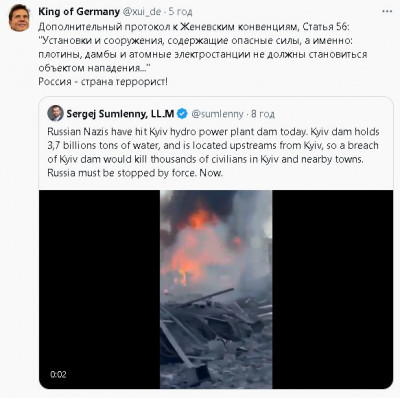
Task: Click the 0:02 video duration label
Action: click(58, 374)
